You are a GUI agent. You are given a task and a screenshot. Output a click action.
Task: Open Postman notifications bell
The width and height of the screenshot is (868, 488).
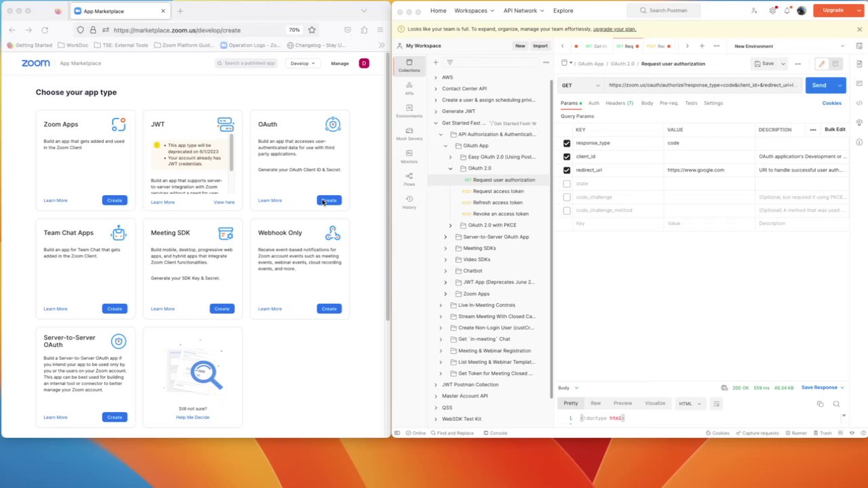point(787,11)
